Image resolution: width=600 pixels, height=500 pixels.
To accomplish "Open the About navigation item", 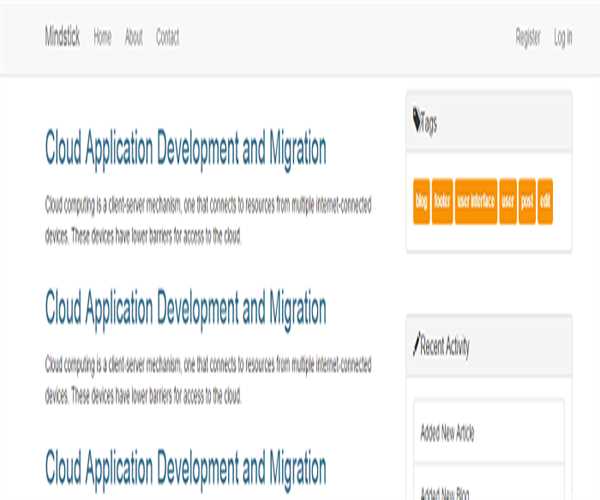I will point(134,38).
